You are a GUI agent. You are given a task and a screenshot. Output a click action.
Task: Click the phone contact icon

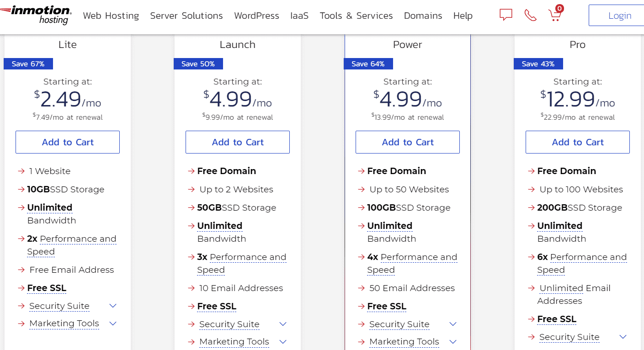point(530,16)
